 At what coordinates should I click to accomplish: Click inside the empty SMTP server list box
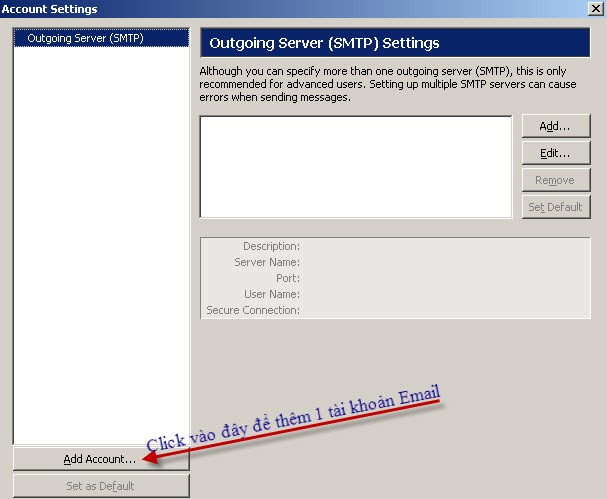[356, 167]
